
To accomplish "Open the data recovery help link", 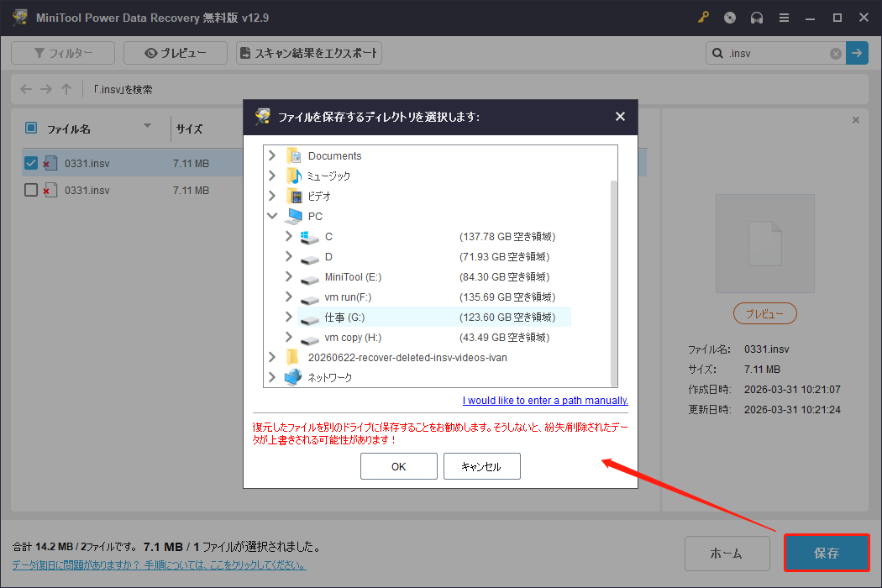I will coord(160,565).
